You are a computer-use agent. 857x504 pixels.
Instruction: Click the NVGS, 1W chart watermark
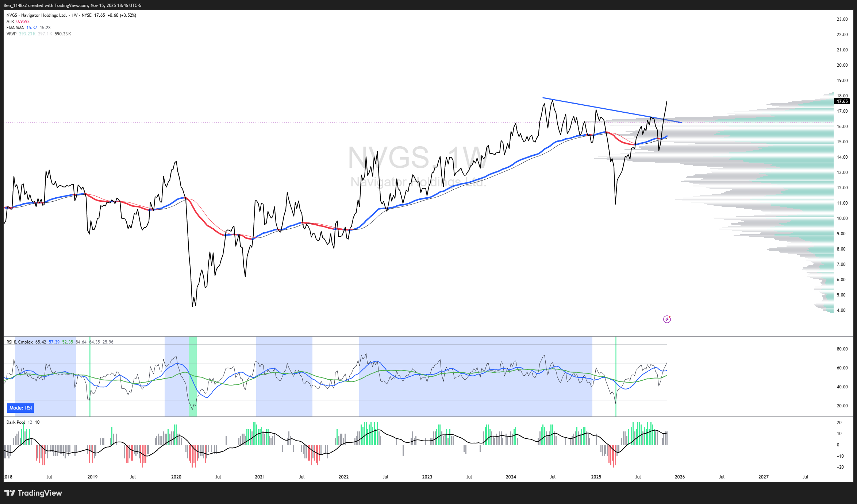[x=417, y=158]
